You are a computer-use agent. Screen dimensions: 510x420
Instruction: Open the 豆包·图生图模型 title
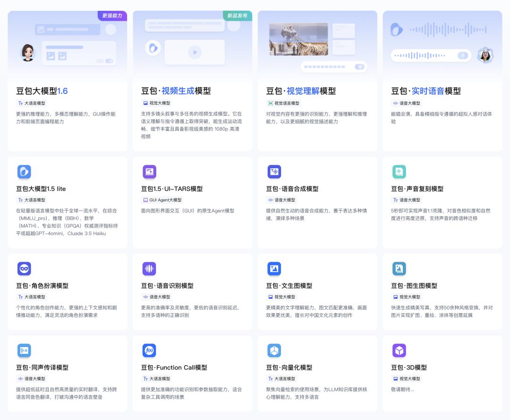[414, 286]
